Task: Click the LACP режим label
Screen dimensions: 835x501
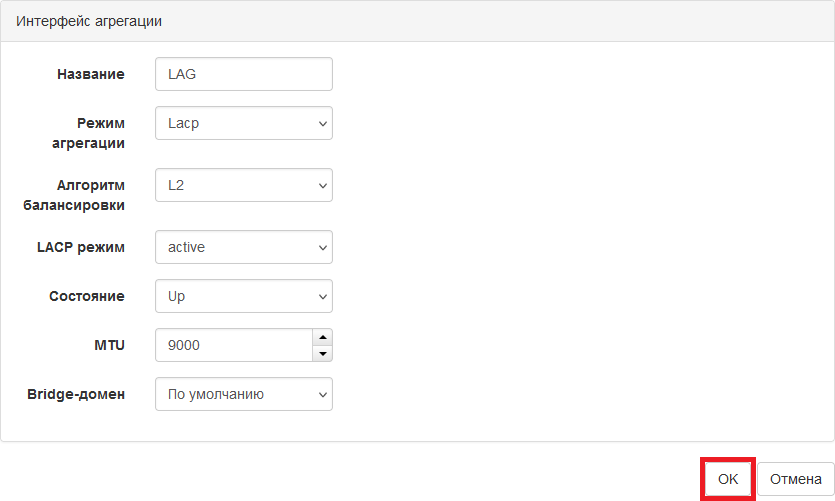Action: point(81,247)
